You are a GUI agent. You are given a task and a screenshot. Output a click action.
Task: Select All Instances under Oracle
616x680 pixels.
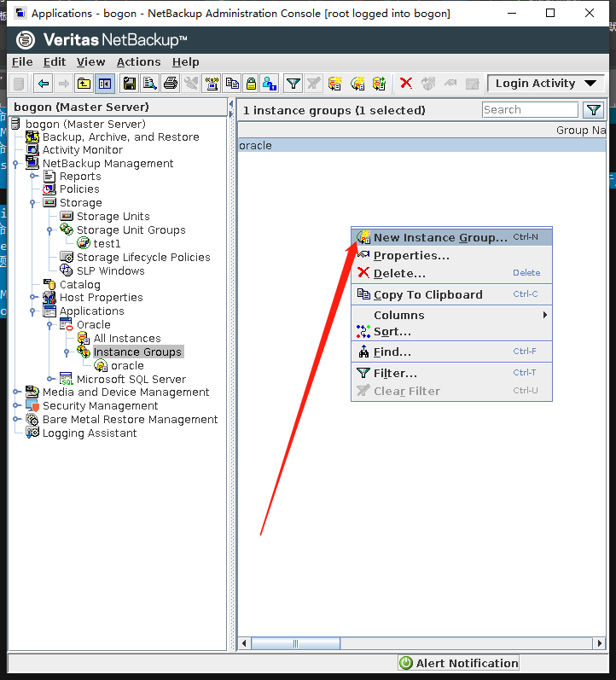pyautogui.click(x=127, y=338)
